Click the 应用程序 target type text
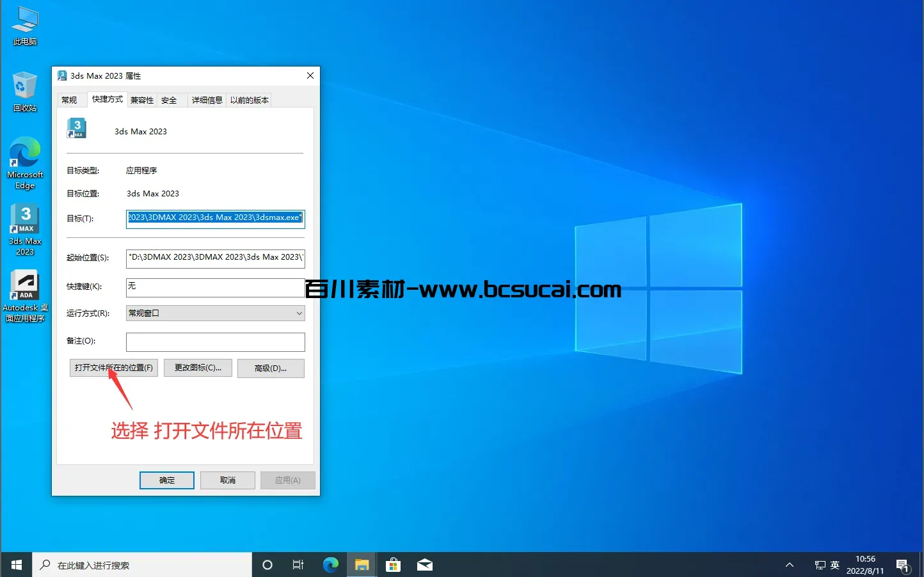Screen dimensions: 924x577 pos(141,171)
